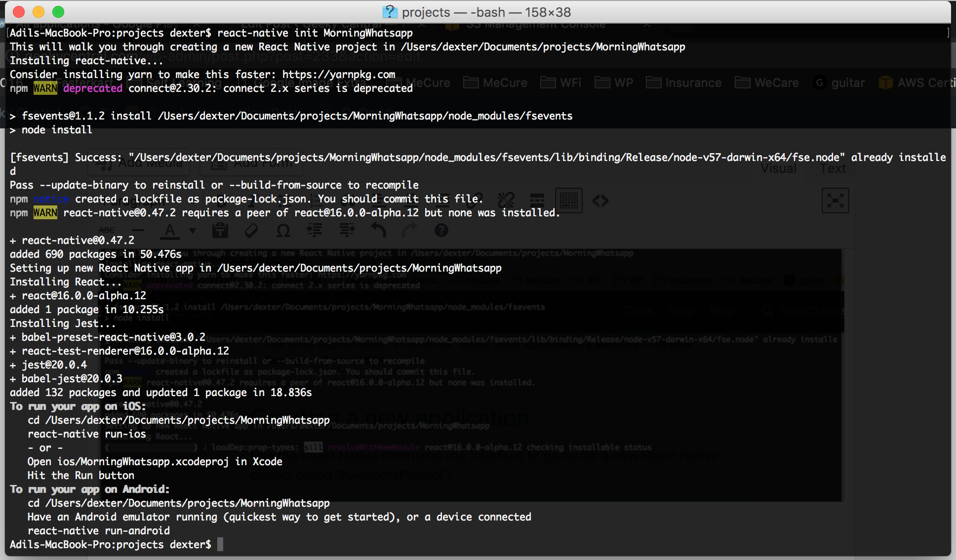Click the Increase indent icon

tap(347, 230)
